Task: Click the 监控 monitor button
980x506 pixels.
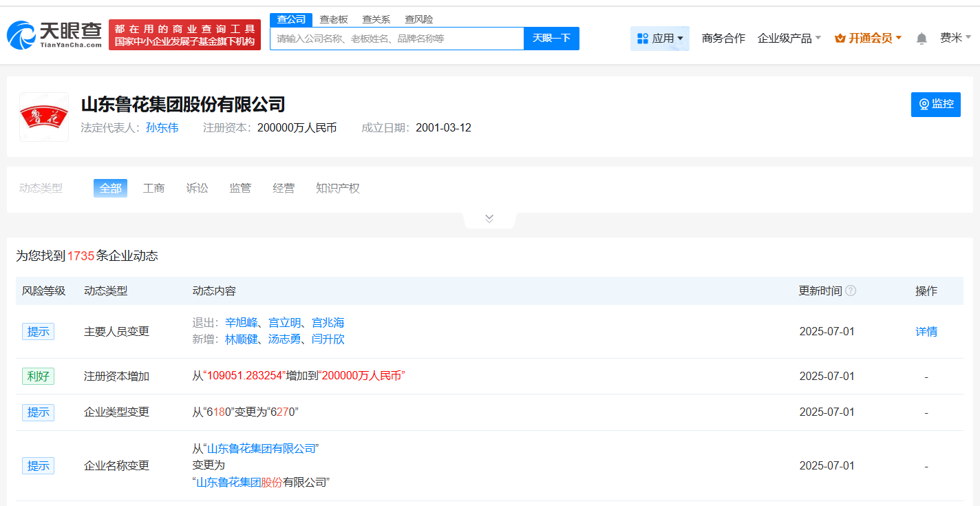Action: tap(935, 104)
